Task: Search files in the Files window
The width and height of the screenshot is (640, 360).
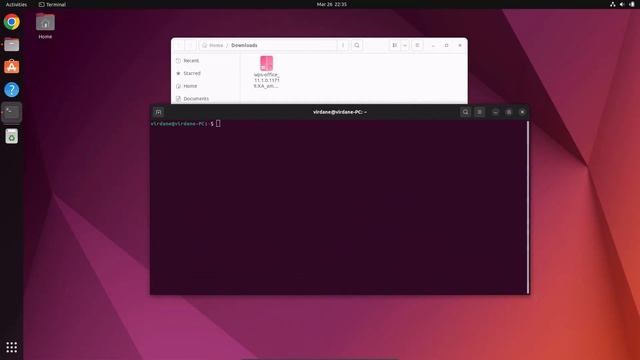Action: click(x=357, y=45)
